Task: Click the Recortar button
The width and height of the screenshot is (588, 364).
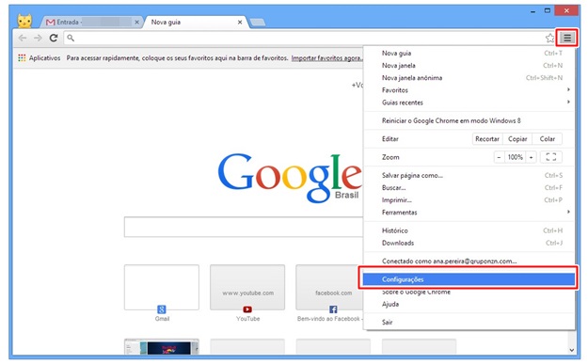Action: coord(487,138)
